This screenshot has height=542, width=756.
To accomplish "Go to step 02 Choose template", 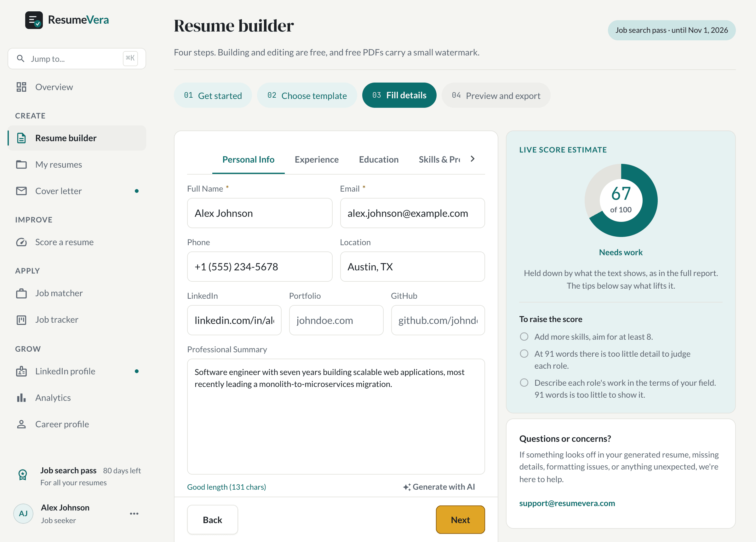I will (307, 95).
